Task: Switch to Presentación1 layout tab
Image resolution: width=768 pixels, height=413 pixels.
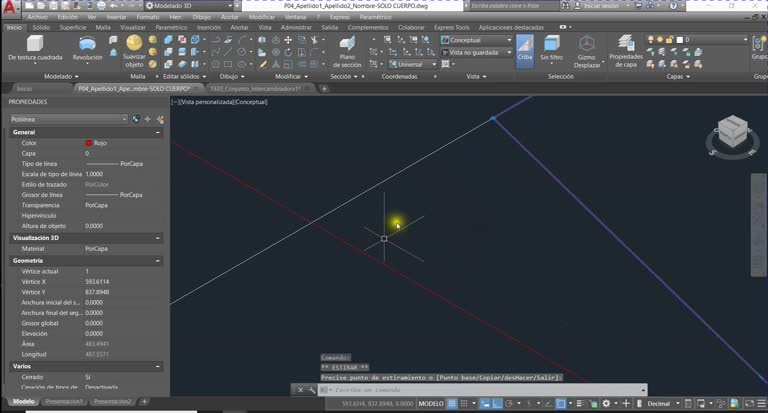Action: 64,401
